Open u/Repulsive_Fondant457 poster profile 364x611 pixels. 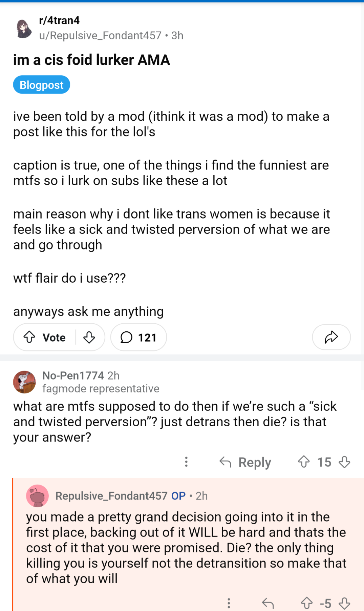coord(100,35)
